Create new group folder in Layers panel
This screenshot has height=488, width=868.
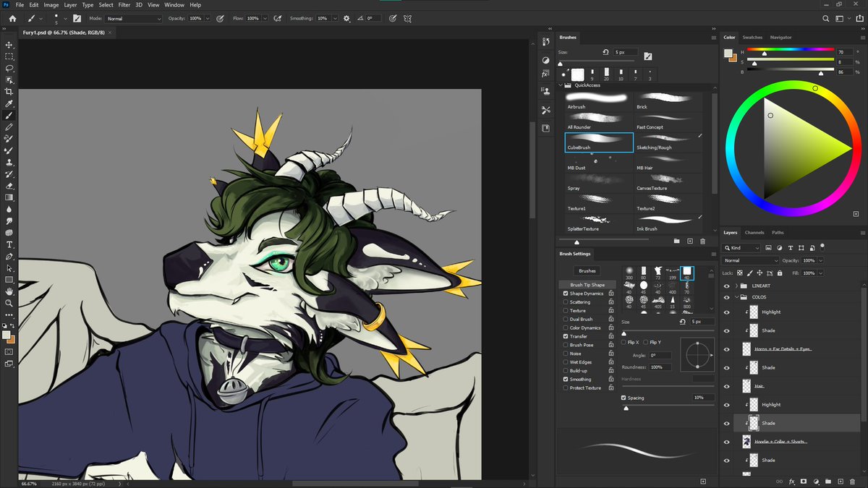828,481
